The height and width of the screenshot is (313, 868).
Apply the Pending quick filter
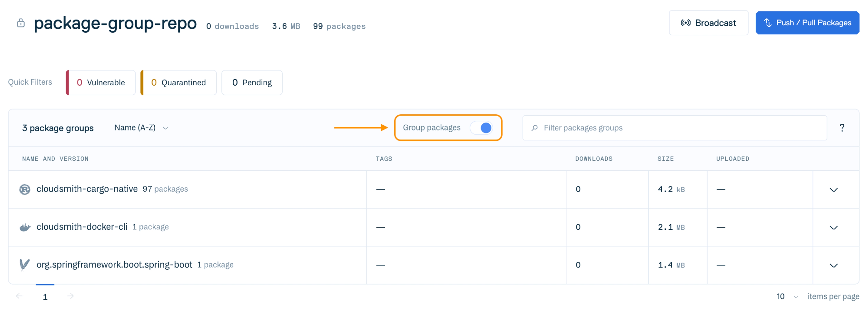[x=252, y=83]
